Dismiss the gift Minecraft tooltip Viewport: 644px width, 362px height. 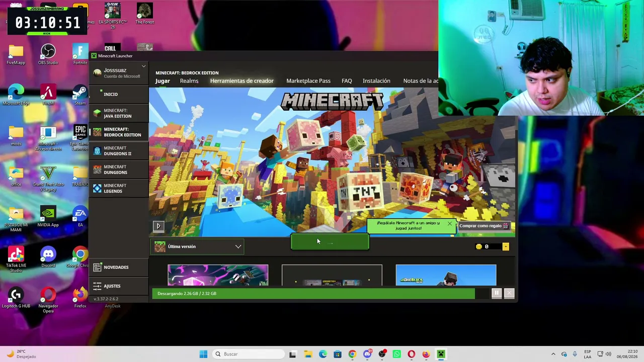450,223
